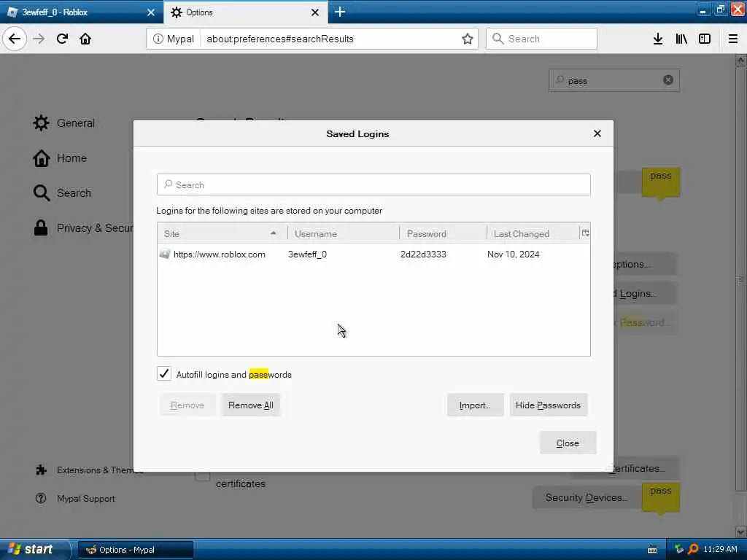The width and height of the screenshot is (747, 560).
Task: Toggle the sidebar view icon
Action: point(705,39)
